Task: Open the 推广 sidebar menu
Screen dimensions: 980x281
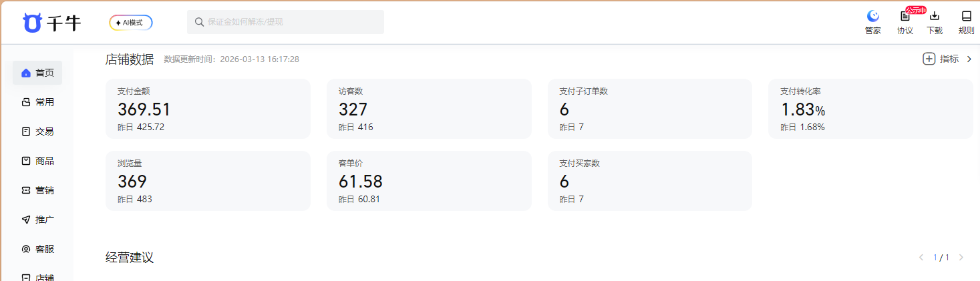Action: 37,220
